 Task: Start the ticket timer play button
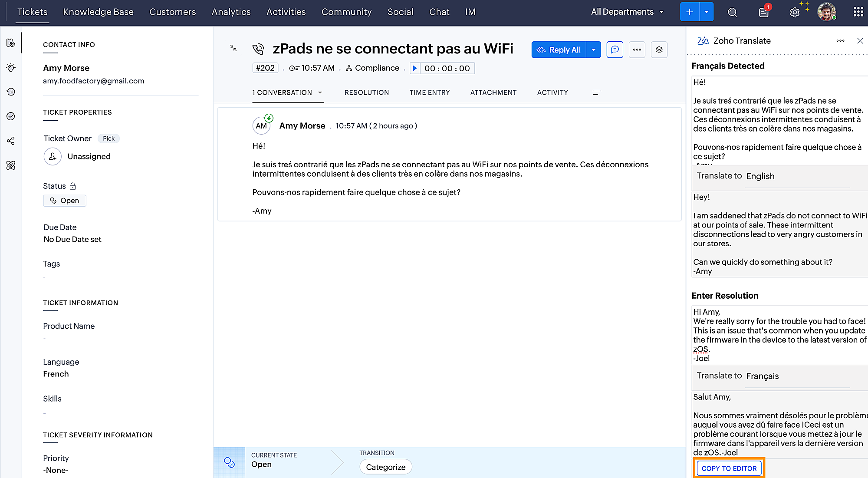pos(415,68)
